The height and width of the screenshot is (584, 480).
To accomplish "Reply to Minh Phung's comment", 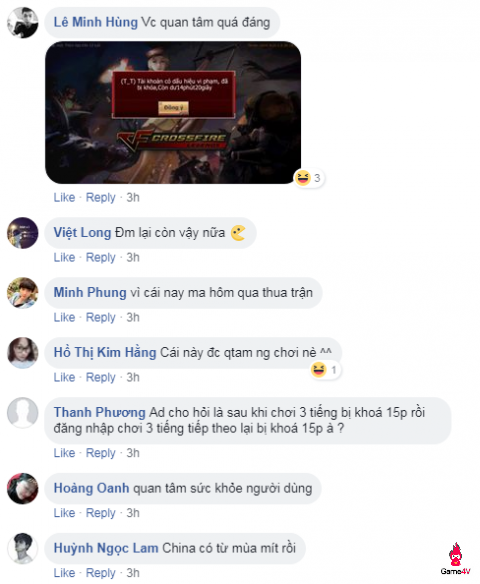I will click(x=101, y=317).
